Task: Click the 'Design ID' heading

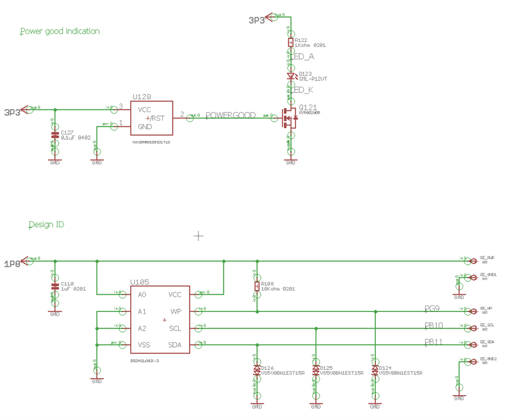Action: (46, 224)
